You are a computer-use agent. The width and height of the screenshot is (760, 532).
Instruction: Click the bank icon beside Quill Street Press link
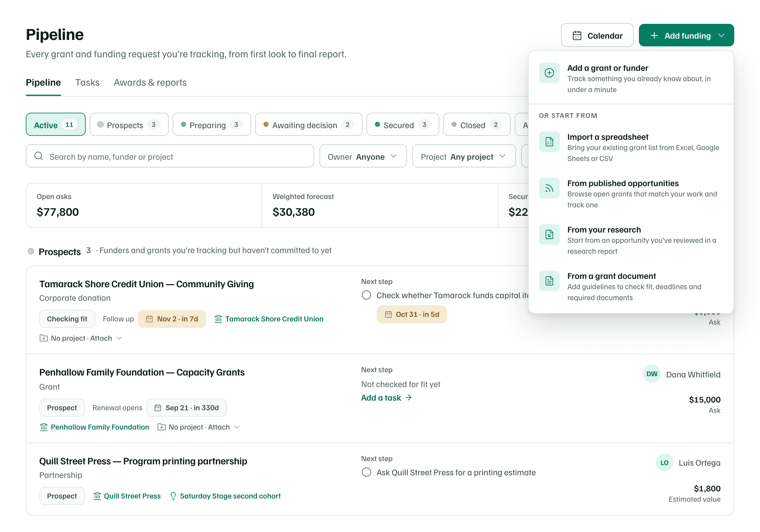tap(97, 496)
